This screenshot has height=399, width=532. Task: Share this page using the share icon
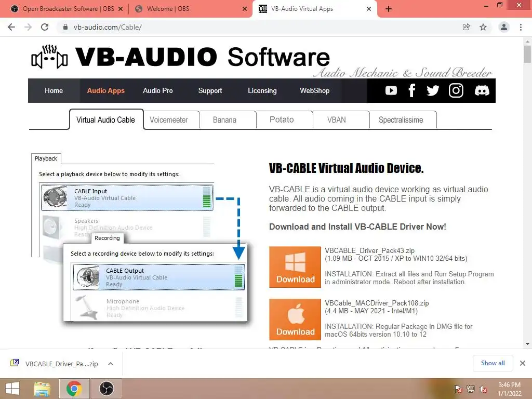[x=467, y=27]
